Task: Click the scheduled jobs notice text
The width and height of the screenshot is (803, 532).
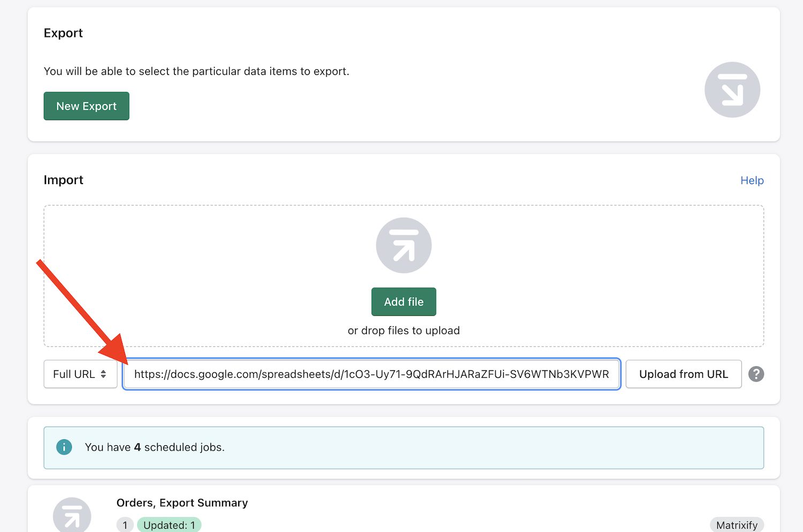Action: point(155,447)
